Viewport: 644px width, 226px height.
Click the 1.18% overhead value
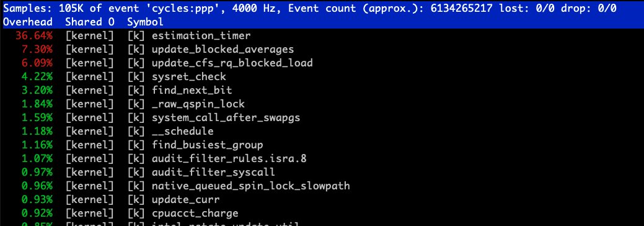37,132
